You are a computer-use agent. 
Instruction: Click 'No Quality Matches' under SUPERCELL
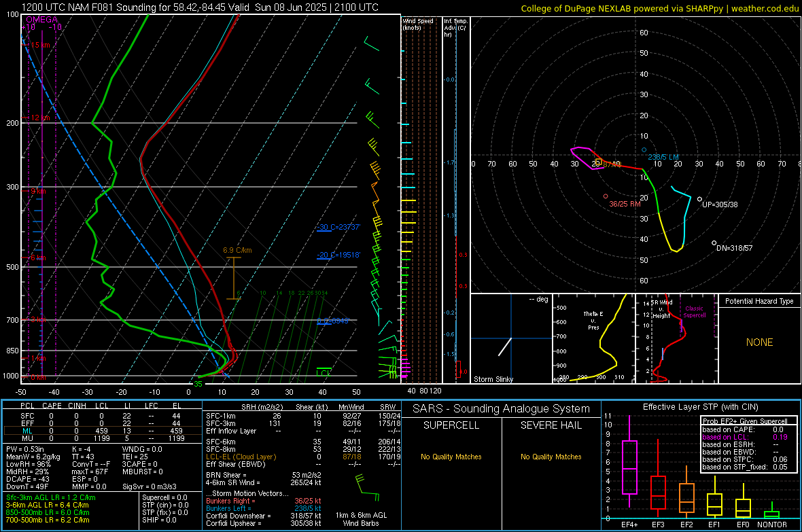pyautogui.click(x=451, y=457)
